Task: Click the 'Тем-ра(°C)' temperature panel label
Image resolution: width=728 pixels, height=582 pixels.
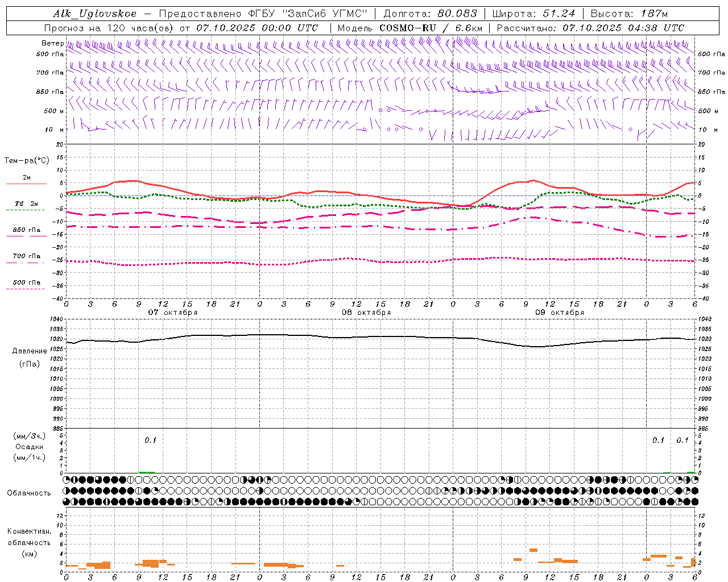Action: tap(27, 161)
